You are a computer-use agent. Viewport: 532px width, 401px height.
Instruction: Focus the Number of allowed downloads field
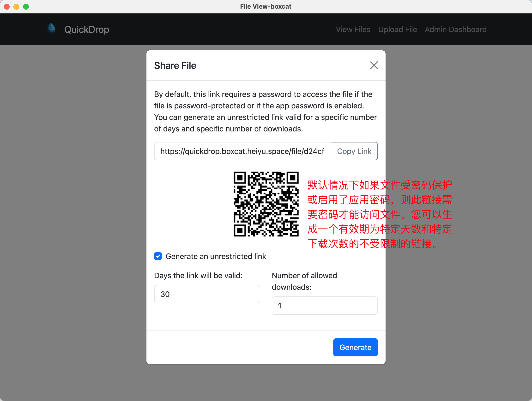[324, 305]
